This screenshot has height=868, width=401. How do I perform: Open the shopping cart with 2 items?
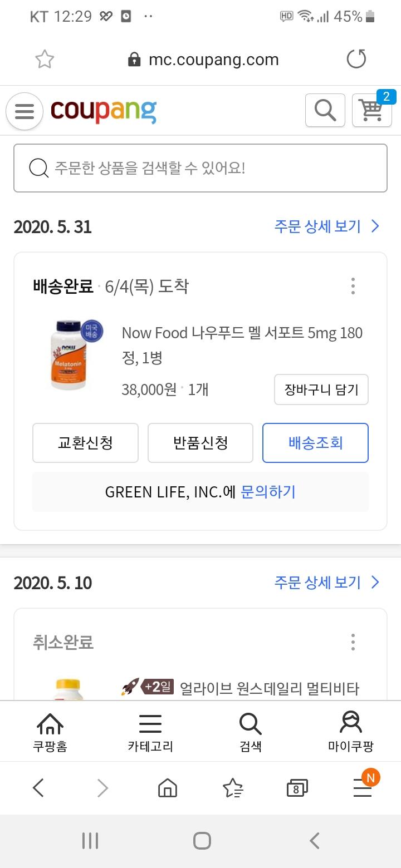[x=371, y=110]
